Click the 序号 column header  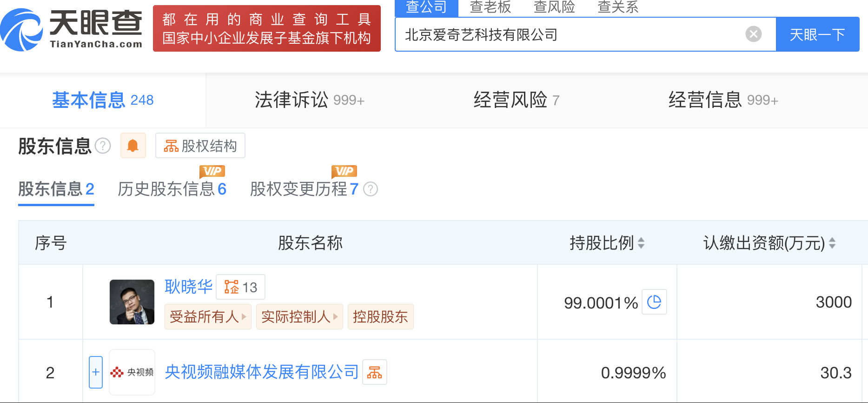coord(51,243)
